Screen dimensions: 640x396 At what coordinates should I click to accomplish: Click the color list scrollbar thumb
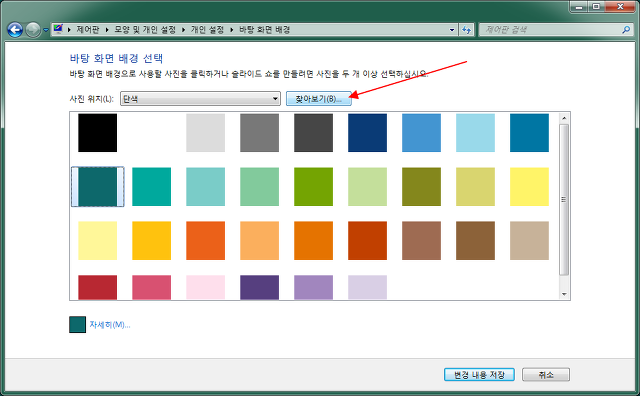[564, 200]
